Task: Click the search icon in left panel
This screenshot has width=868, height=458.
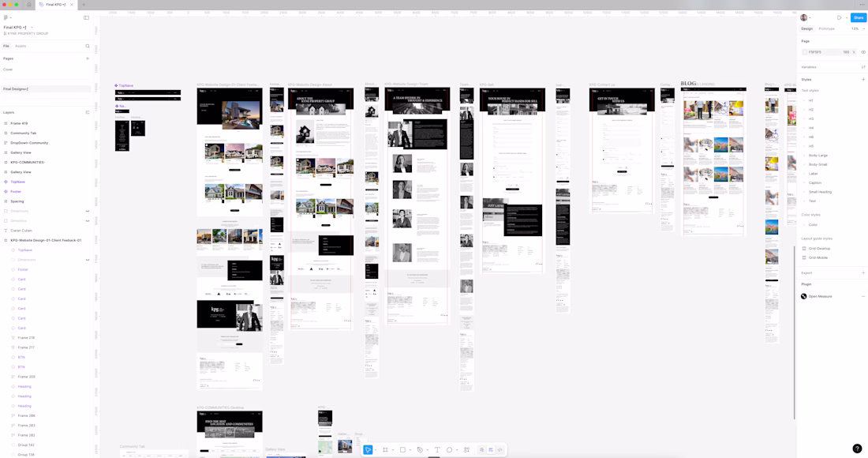Action: [x=88, y=46]
